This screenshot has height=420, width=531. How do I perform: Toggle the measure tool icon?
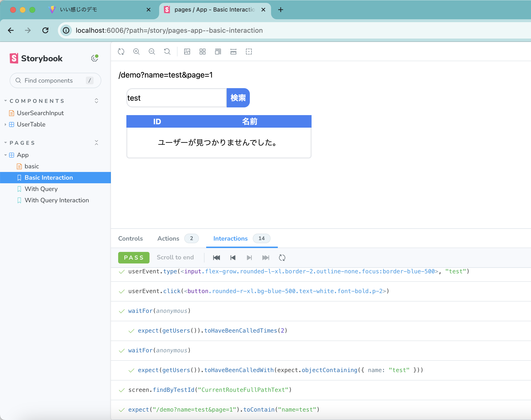[233, 52]
